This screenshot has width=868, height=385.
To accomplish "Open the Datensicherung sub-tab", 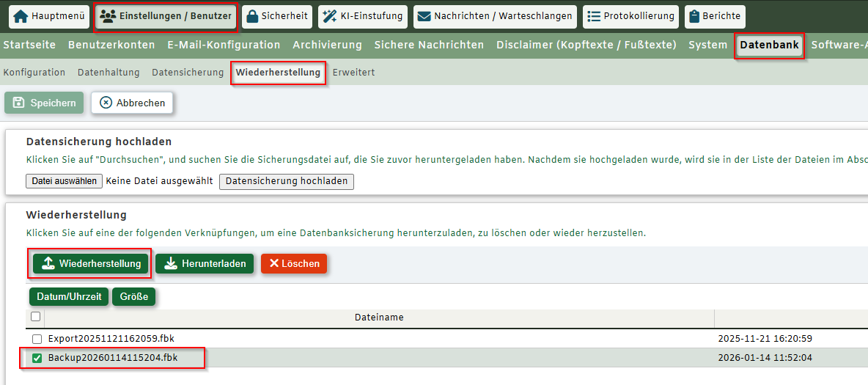I will coord(187,73).
